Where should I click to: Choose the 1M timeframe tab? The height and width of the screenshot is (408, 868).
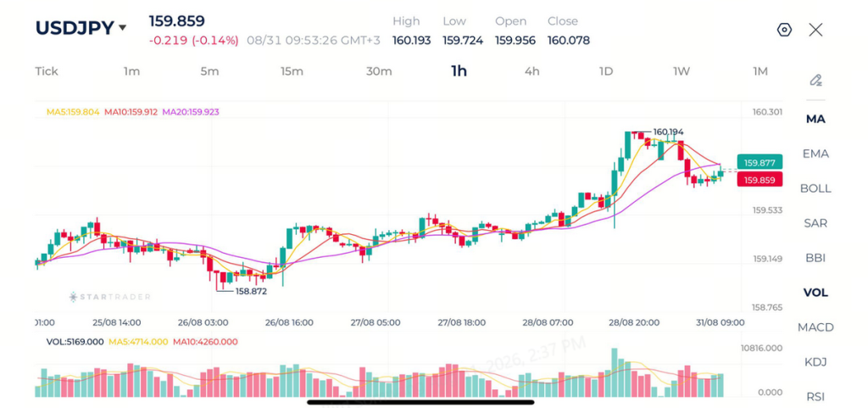point(760,71)
